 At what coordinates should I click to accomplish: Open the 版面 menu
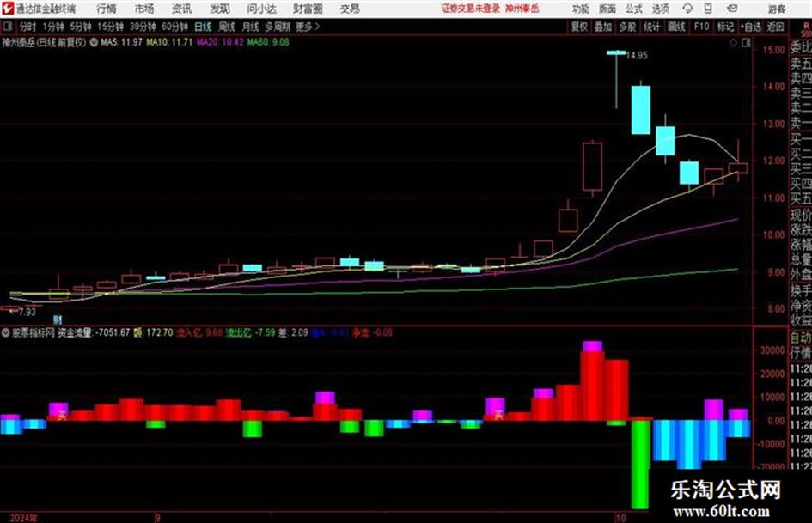tap(607, 9)
